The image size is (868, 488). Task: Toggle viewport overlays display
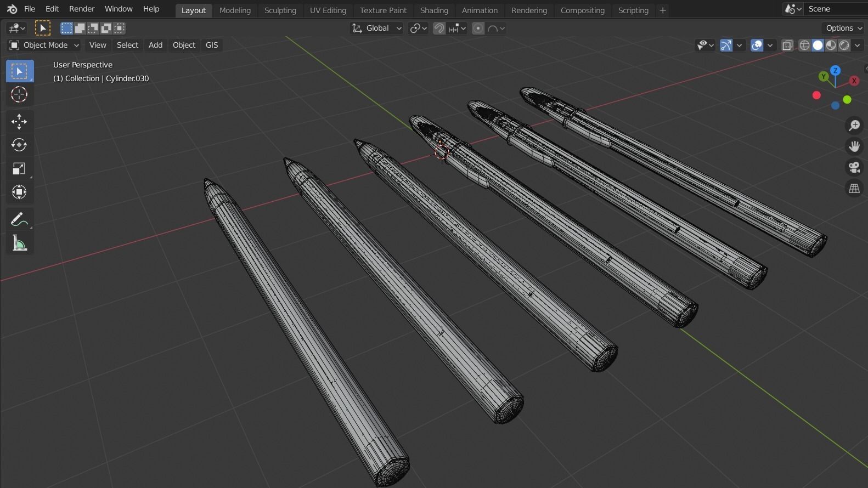coord(757,45)
